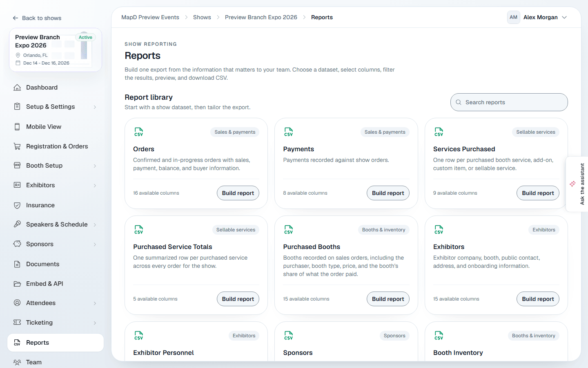
Task: Open Preview Branch Expo 2026 breadcrumb
Action: pyautogui.click(x=261, y=17)
